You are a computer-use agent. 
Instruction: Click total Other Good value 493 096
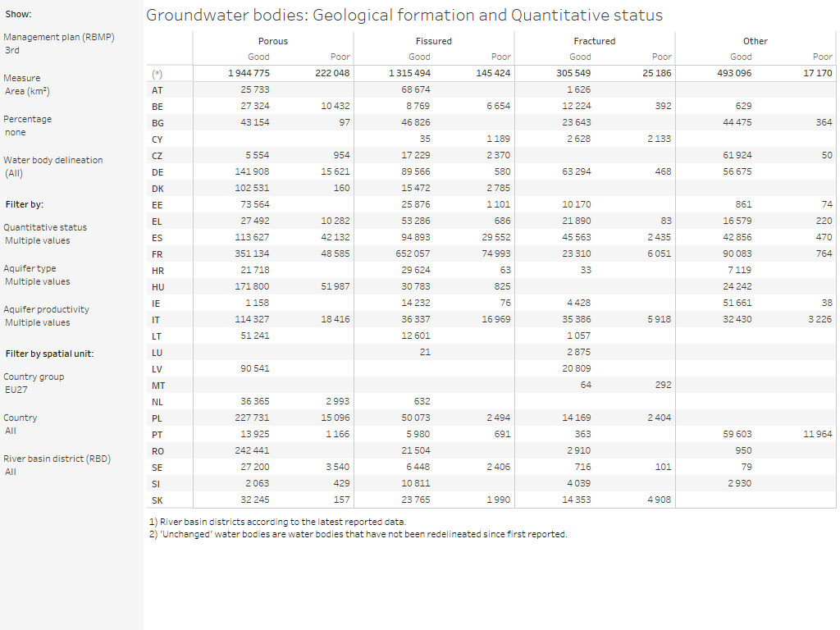[x=734, y=73]
